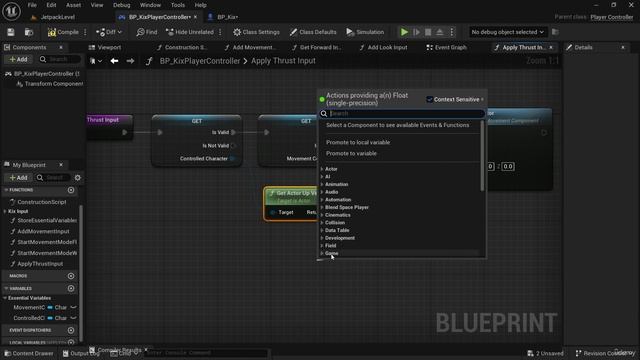Screen dimensions: 640x360
Task: Add a new event dispatcher
Action: coord(71,330)
